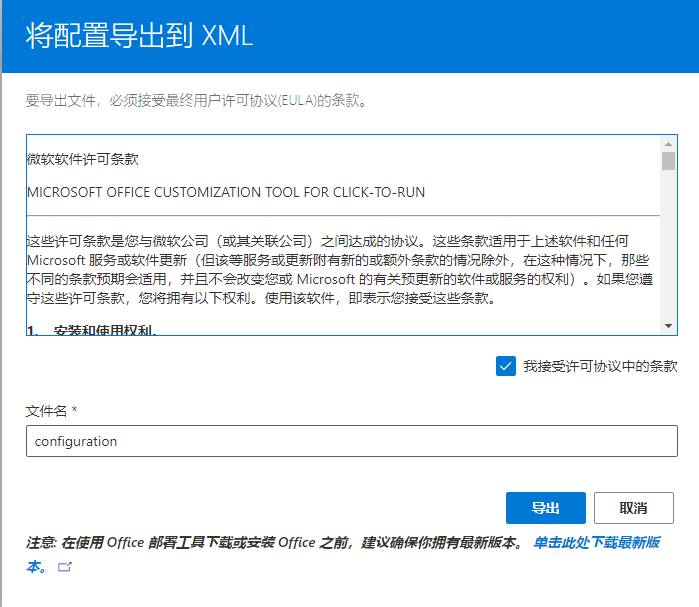Click the 要导出文件 EULA instruction text

point(196,100)
